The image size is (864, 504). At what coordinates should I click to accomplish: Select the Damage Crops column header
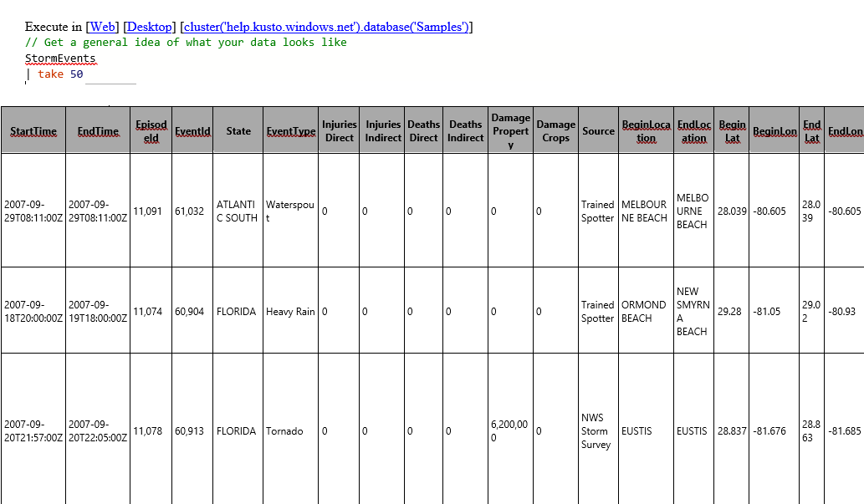tap(556, 130)
